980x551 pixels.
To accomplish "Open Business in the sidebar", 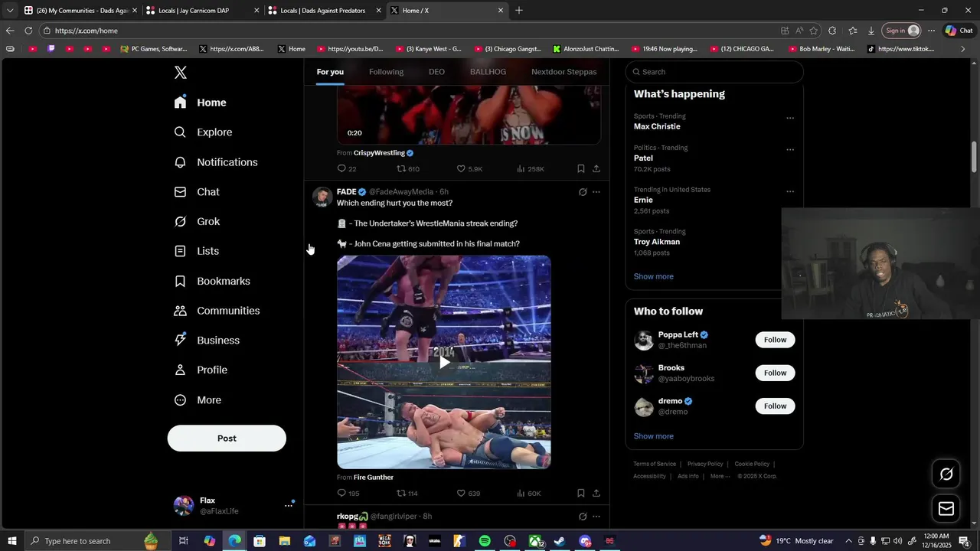I will (x=207, y=341).
